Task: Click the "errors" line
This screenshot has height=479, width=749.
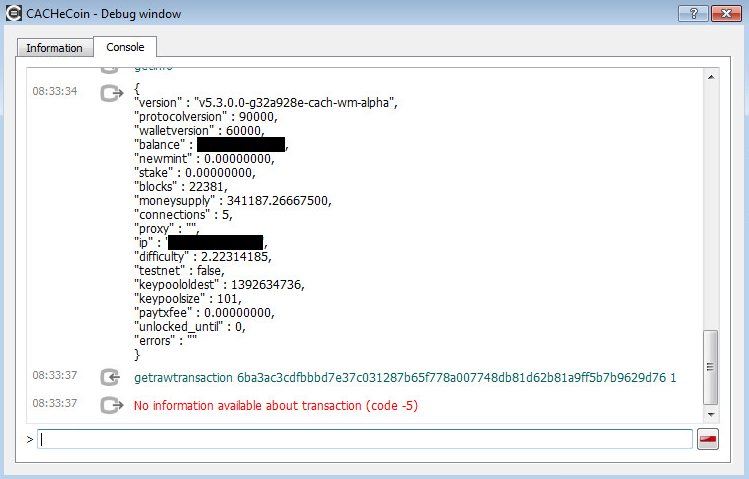Action: pyautogui.click(x=165, y=341)
